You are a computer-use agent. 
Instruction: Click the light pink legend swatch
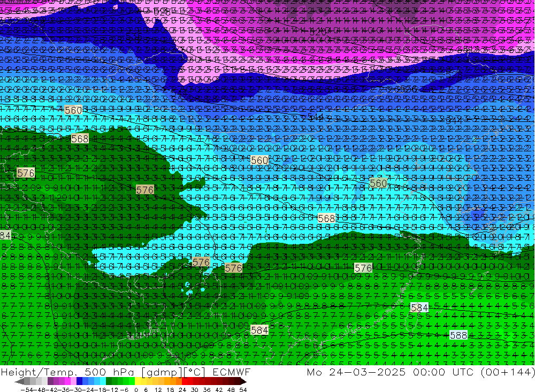pos(73,381)
